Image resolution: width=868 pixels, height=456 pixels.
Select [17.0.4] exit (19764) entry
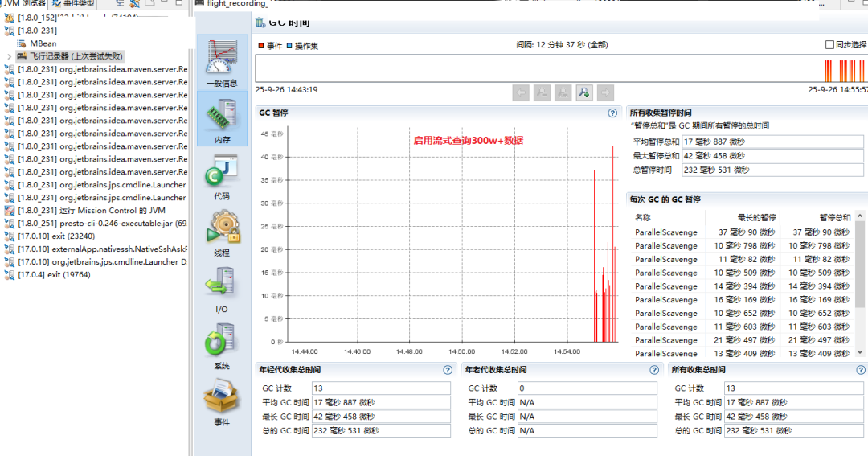click(54, 275)
